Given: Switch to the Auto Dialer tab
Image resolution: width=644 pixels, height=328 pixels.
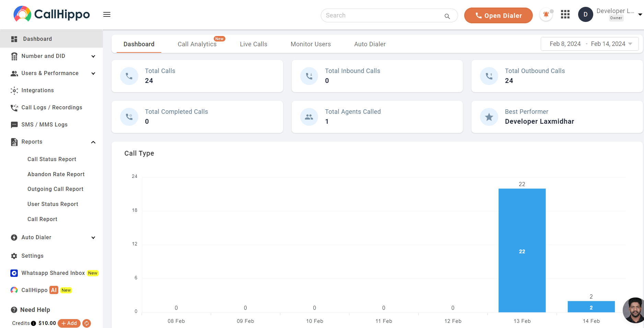Looking at the screenshot, I should 370,44.
